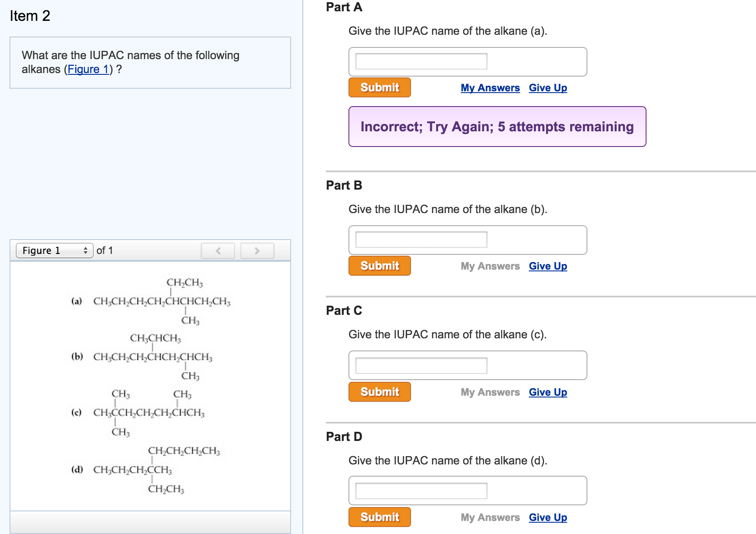Image resolution: width=756 pixels, height=534 pixels.
Task: Give up on Part A
Action: [548, 88]
